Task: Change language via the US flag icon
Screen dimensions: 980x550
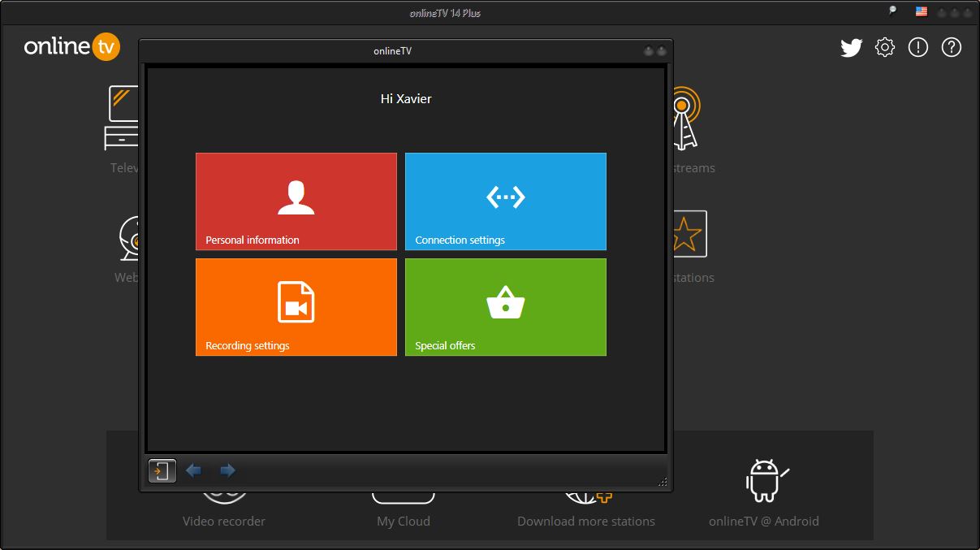Action: click(x=922, y=11)
